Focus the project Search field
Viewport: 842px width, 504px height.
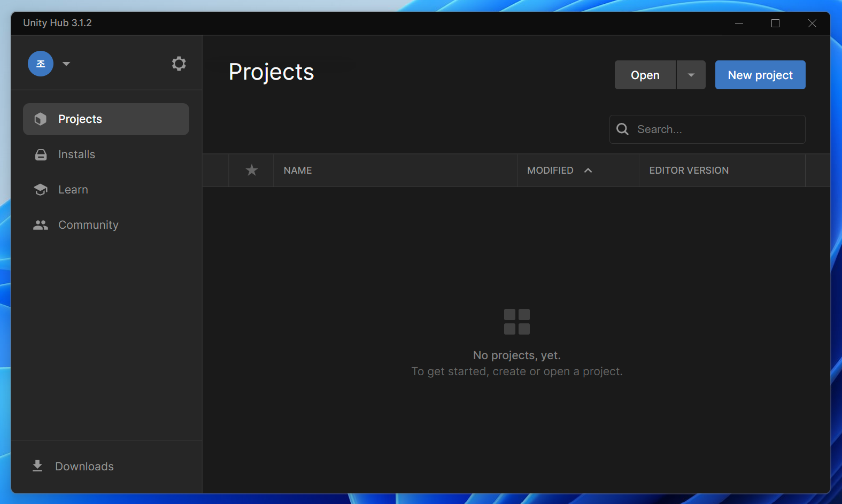(707, 129)
